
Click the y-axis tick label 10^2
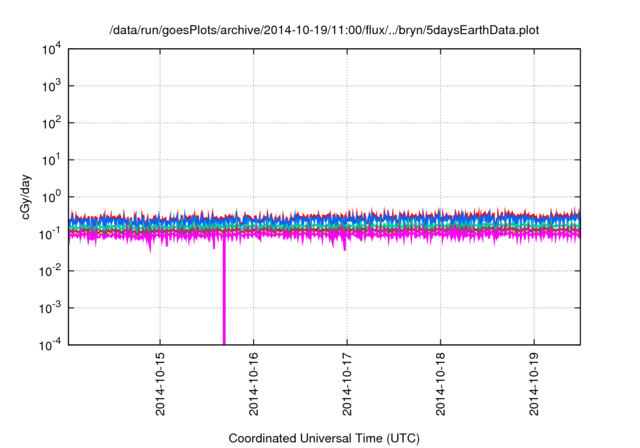[51, 123]
